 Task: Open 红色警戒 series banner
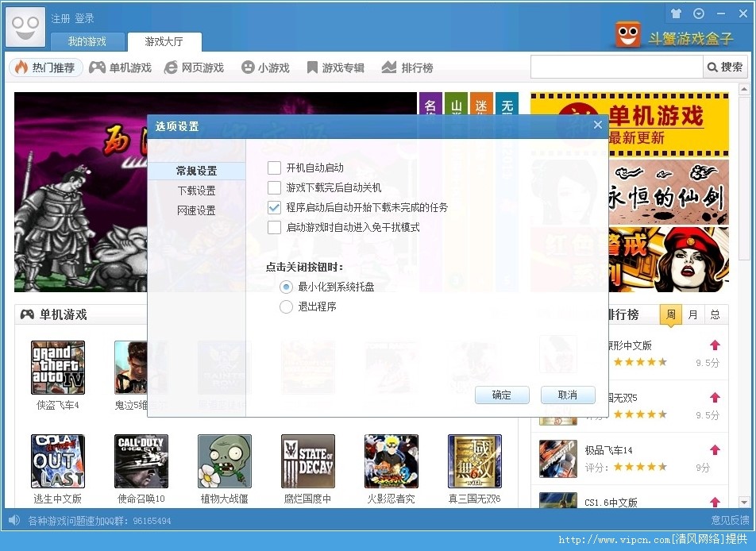pos(669,260)
